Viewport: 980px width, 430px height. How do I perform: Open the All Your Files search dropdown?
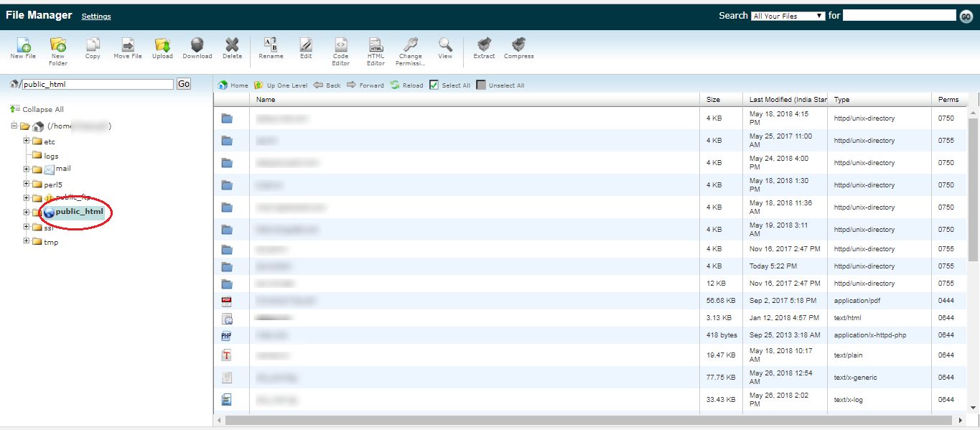point(788,16)
